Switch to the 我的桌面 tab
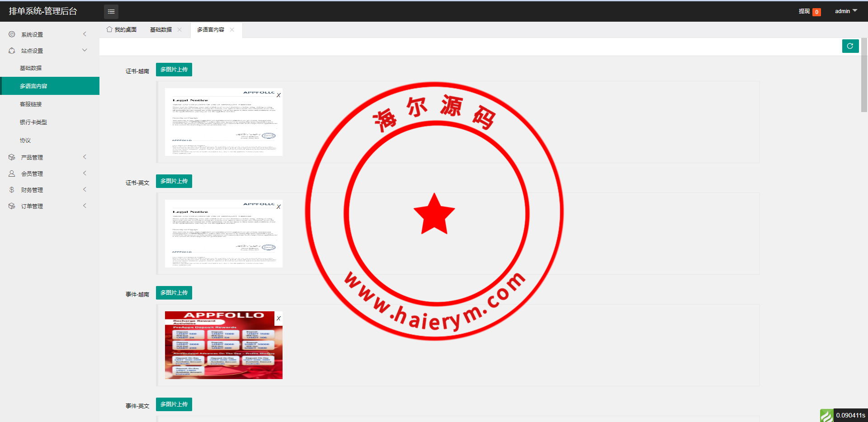Viewport: 868px width, 422px height. click(x=122, y=30)
